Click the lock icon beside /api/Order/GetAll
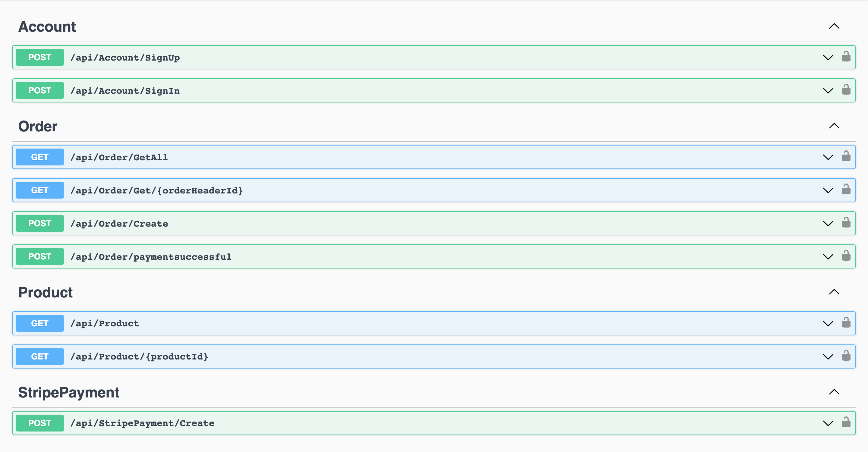Screen dimensions: 868x452 (846, 157)
